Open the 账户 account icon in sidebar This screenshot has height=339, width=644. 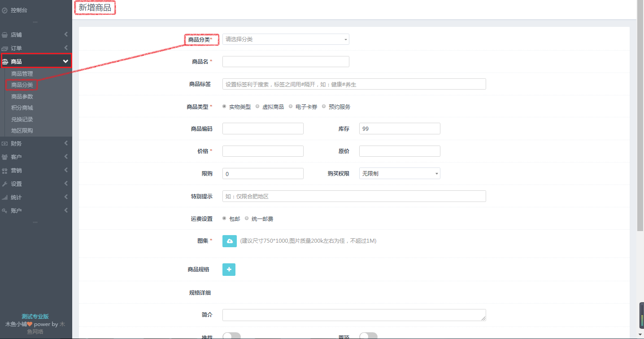(x=5, y=210)
